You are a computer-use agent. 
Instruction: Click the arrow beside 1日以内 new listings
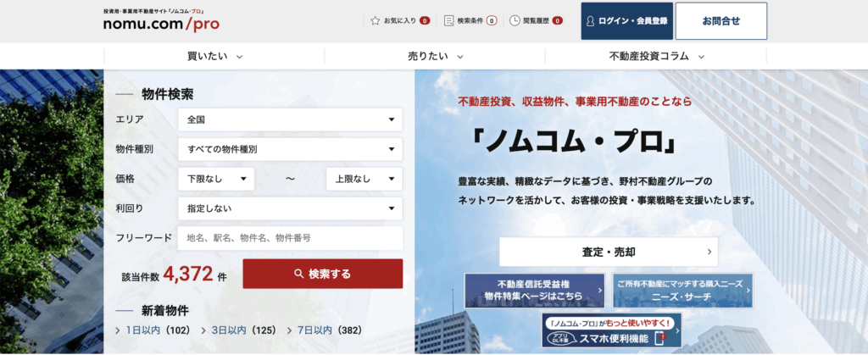click(x=118, y=330)
